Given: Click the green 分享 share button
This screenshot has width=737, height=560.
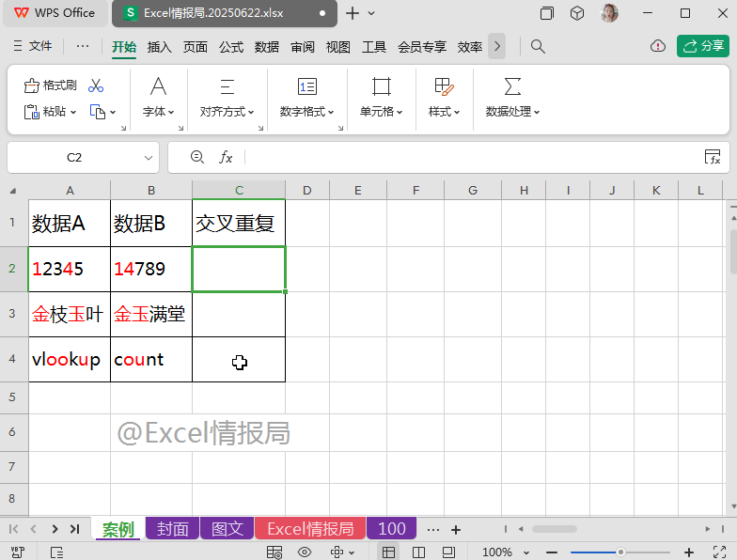Looking at the screenshot, I should click(702, 46).
